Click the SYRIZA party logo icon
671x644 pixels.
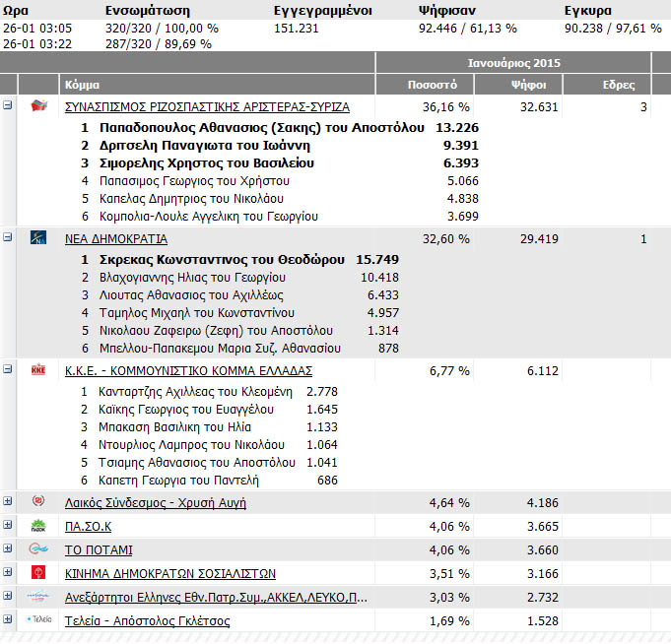coord(39,106)
